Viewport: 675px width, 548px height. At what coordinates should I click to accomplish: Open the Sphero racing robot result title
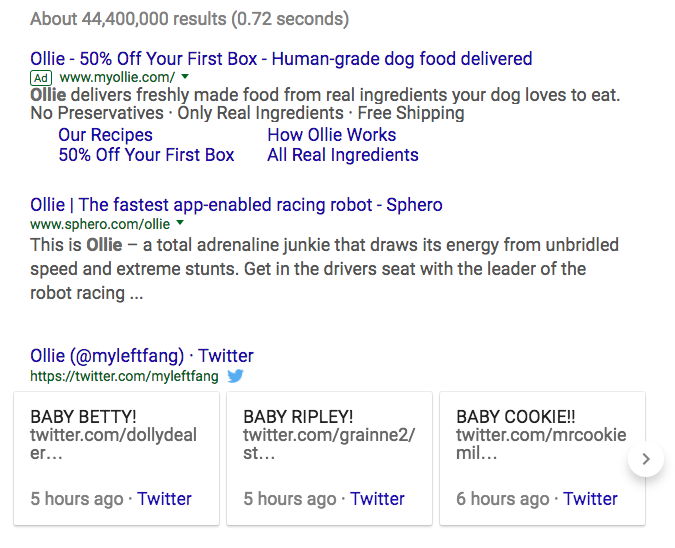[236, 205]
